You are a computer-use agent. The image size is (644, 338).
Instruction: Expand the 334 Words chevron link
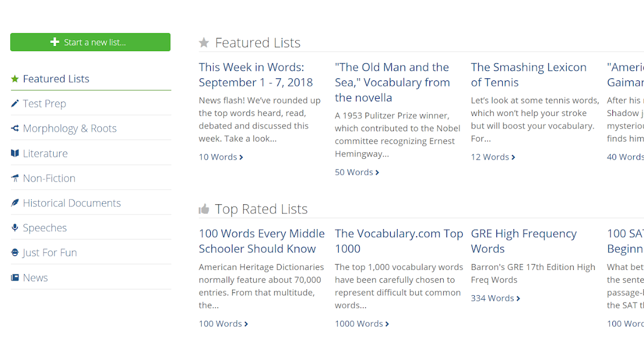click(x=518, y=298)
